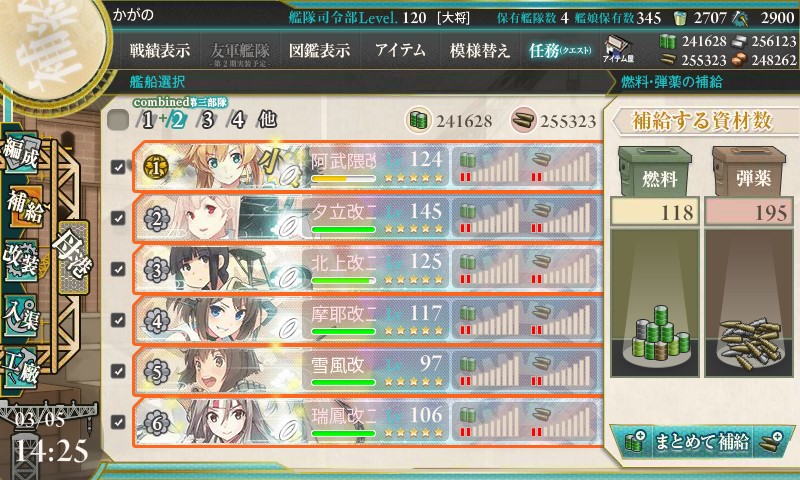The height and width of the screenshot is (480, 800).
Task: Uncheck the checkbox for 北上改二
Action: click(118, 269)
